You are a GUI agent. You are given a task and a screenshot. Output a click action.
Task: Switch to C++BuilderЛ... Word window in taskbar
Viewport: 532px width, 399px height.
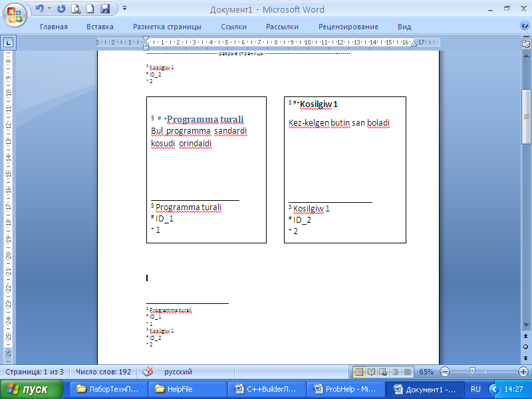(x=267, y=389)
